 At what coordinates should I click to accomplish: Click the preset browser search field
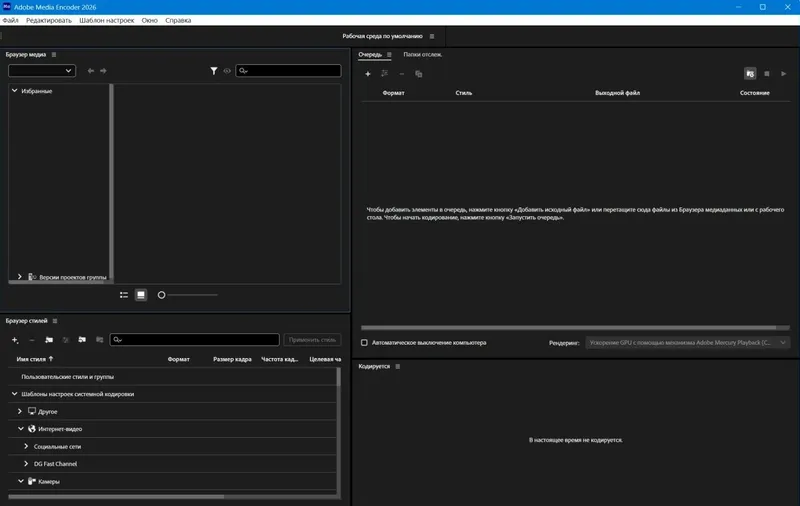(194, 340)
